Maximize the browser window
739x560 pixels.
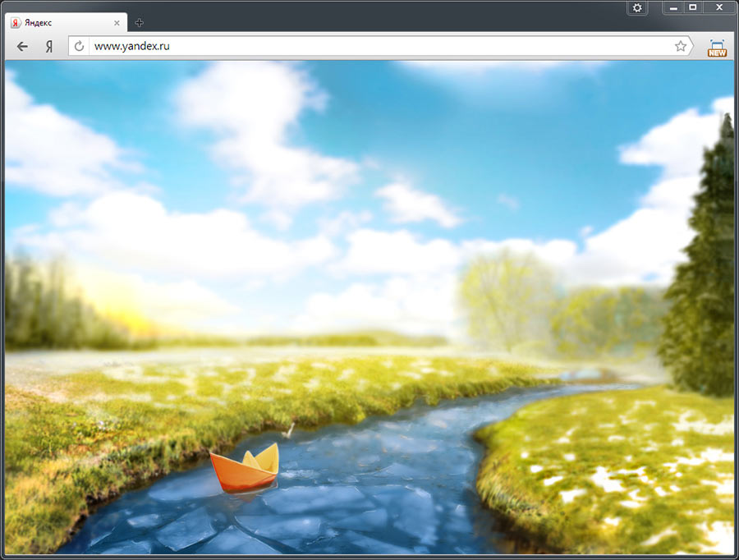click(693, 7)
